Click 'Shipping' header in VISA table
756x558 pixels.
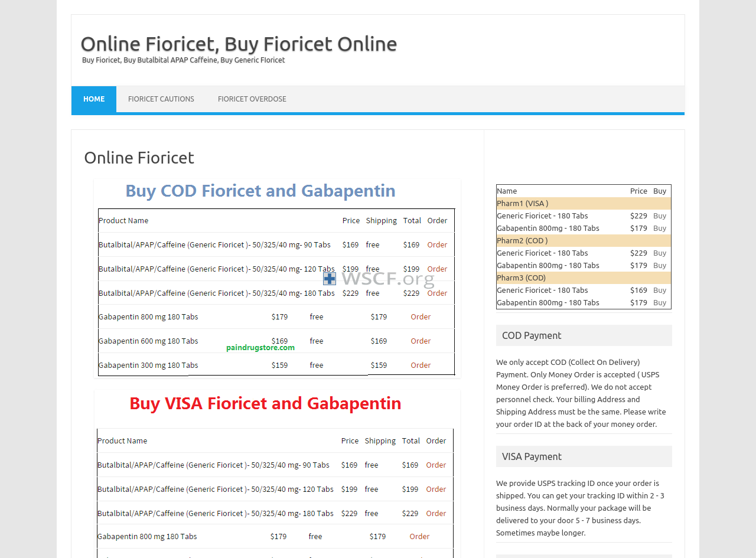(380, 440)
